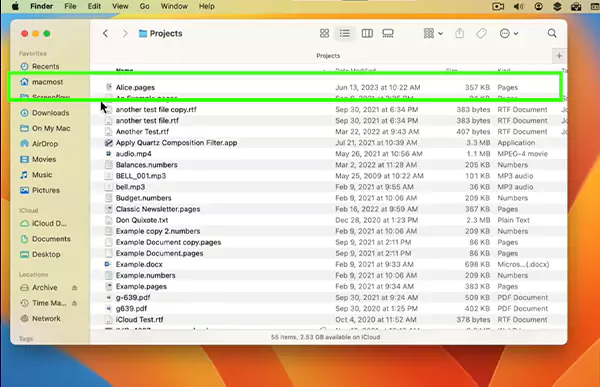Open the File menu
Viewport: 600px width, 387px height.
pos(70,7)
